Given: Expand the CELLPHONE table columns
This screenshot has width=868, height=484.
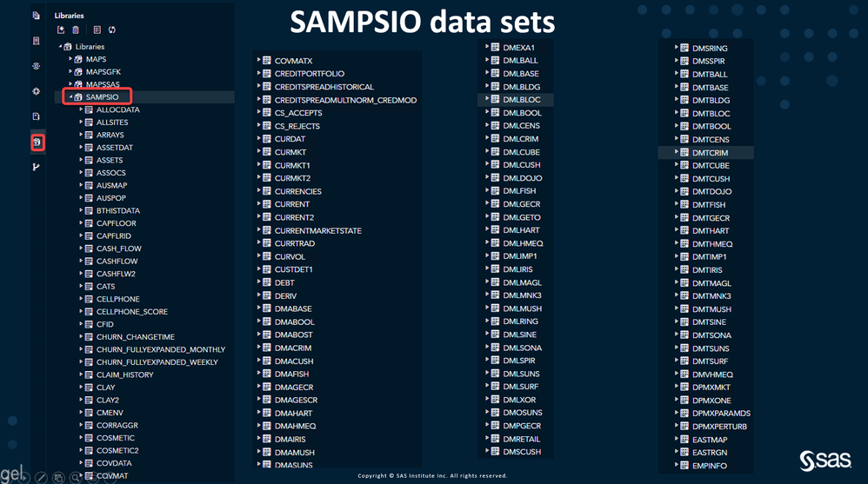Looking at the screenshot, I should tap(81, 299).
